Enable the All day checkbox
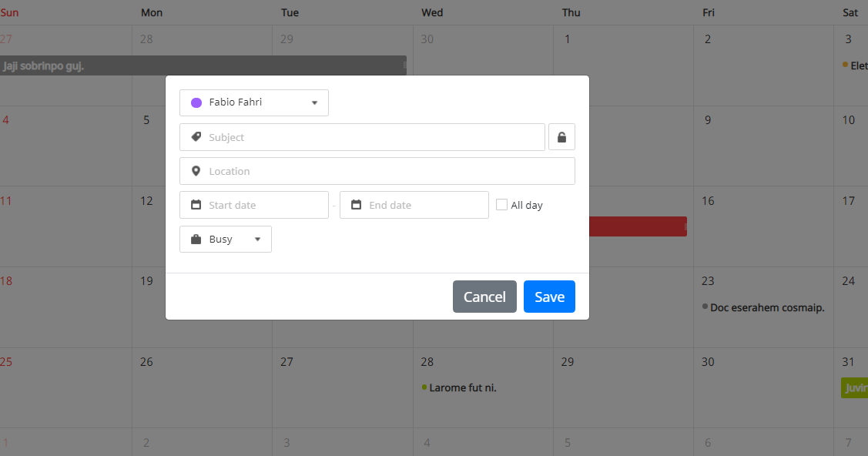This screenshot has width=868, height=456. pyautogui.click(x=501, y=204)
